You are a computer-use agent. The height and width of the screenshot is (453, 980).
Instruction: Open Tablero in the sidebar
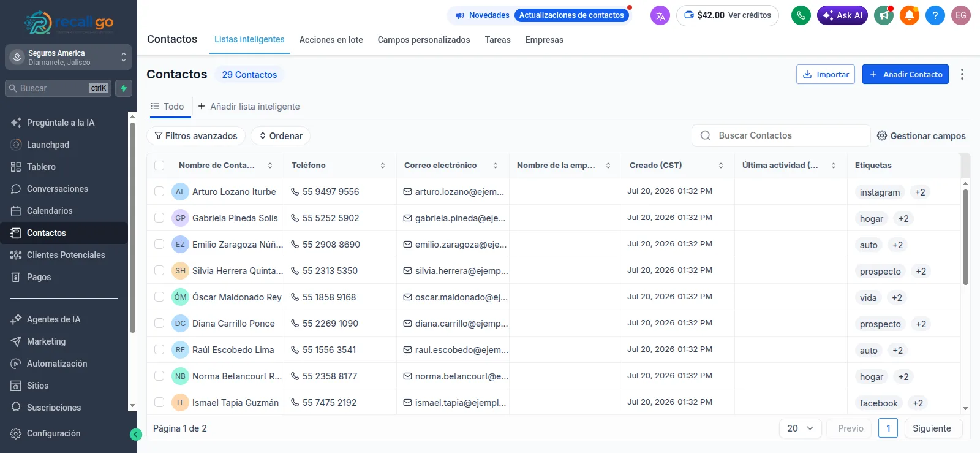click(64, 167)
